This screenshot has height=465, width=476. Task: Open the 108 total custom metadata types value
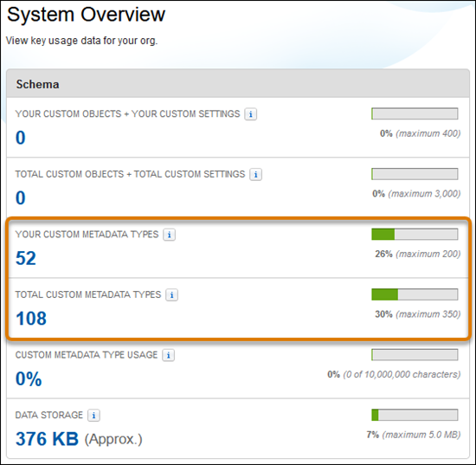31,319
